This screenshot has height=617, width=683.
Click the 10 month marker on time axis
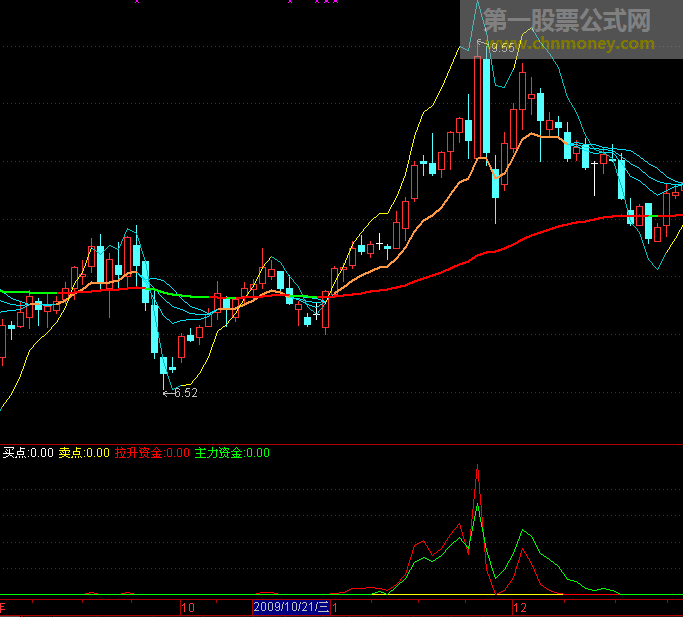click(x=188, y=607)
